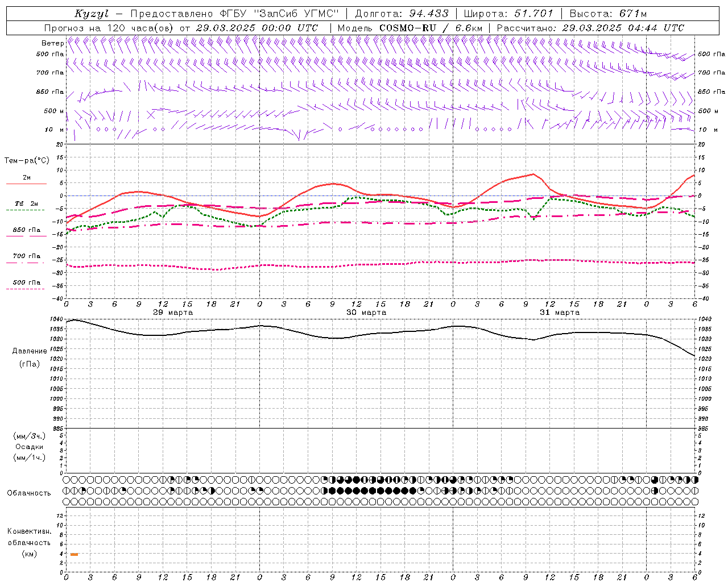The width and height of the screenshot is (728, 582).
Task: Click the Широта: 51.701 value
Action: pyautogui.click(x=508, y=14)
